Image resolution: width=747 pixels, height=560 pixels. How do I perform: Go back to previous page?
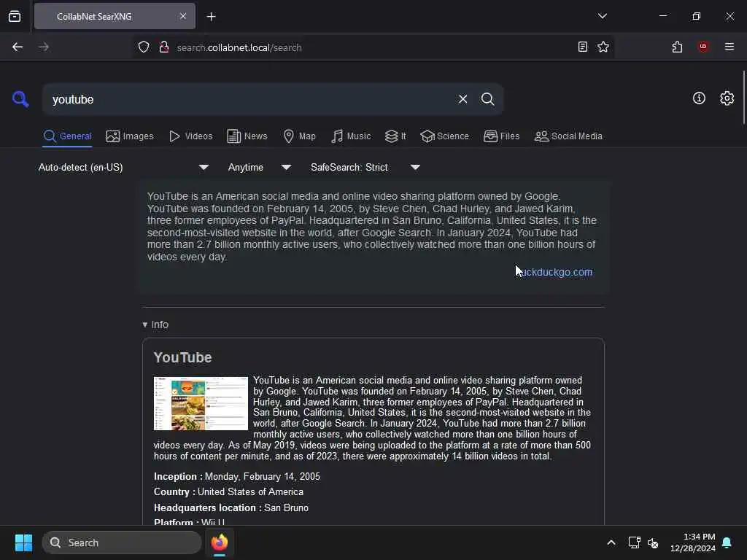(x=18, y=47)
